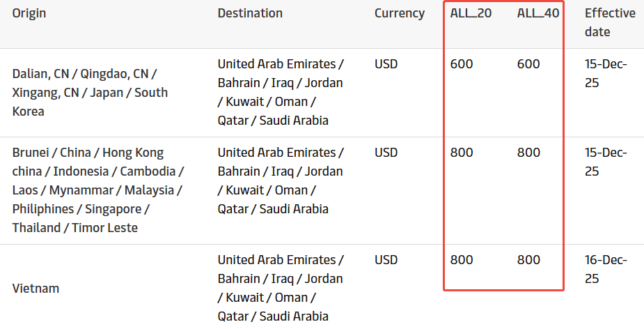Click the 15-Dec-25 date in the Brunei row
644x329 pixels.
tap(606, 162)
